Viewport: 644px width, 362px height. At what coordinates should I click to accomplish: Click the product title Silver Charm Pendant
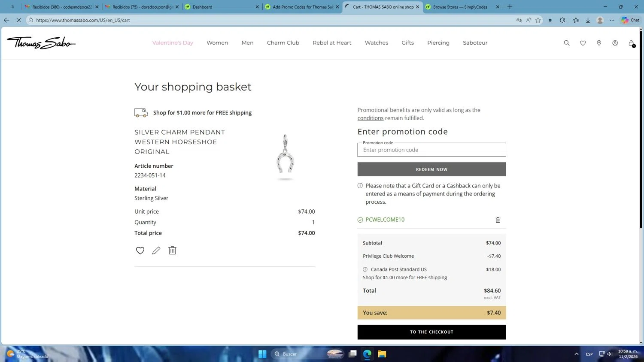point(179,142)
